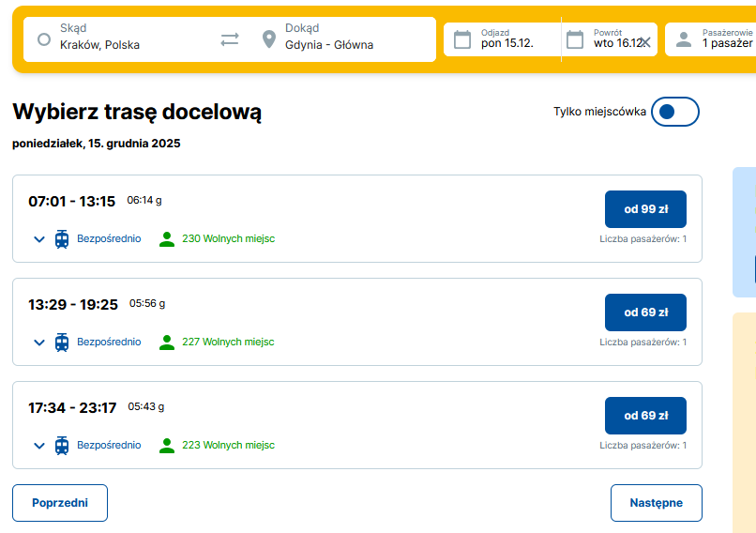Click the swap origin and destination arrows icon
The image size is (756, 533).
(x=230, y=39)
